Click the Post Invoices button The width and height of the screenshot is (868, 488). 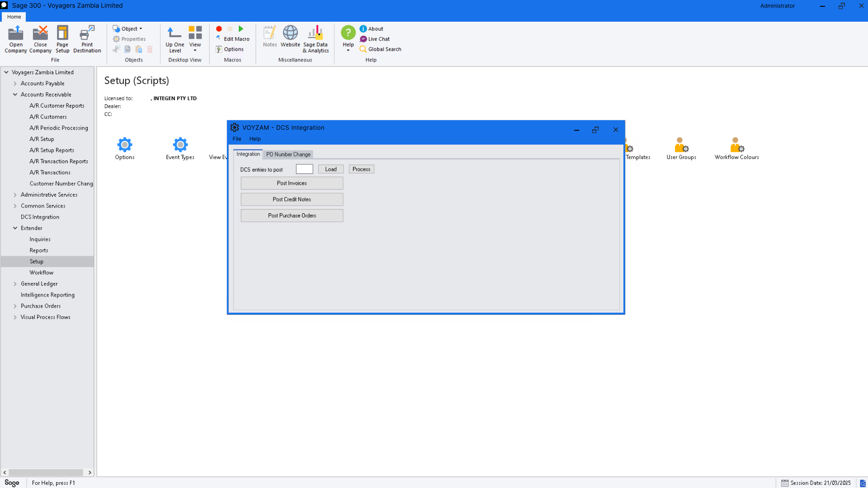click(292, 183)
